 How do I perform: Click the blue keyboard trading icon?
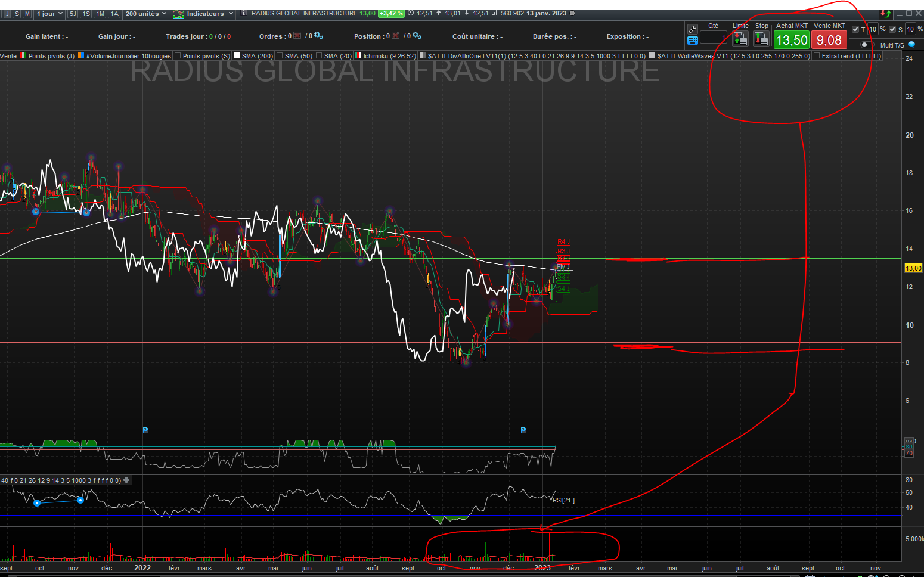693,41
